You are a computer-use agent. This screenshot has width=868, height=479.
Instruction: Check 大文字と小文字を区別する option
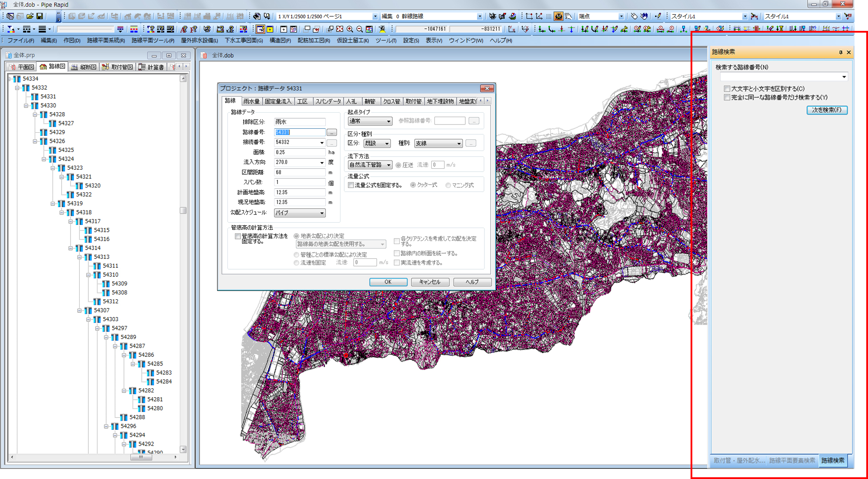(727, 89)
